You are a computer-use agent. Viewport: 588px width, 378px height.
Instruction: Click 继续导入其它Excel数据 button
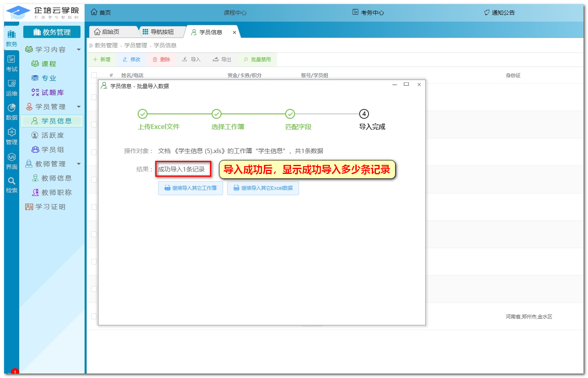click(x=263, y=188)
